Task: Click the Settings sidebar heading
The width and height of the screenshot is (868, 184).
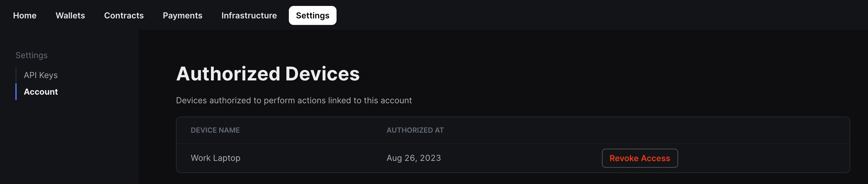Action: (x=31, y=55)
